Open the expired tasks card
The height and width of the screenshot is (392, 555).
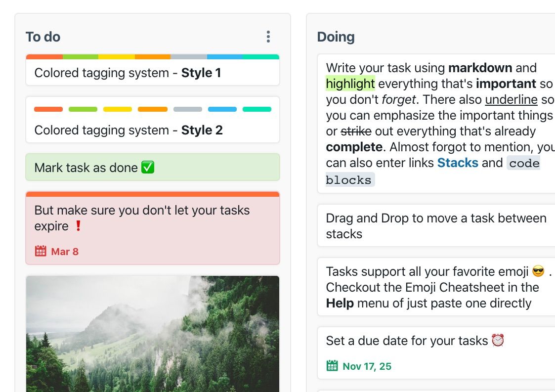coord(153,228)
